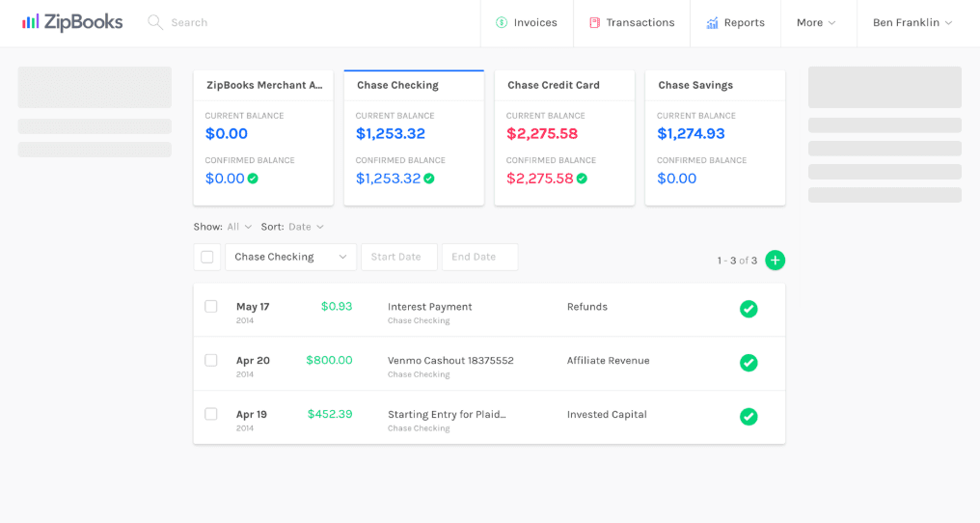Click Chase Savings current balance $1,274.93
This screenshot has height=523, width=980.
click(x=691, y=133)
